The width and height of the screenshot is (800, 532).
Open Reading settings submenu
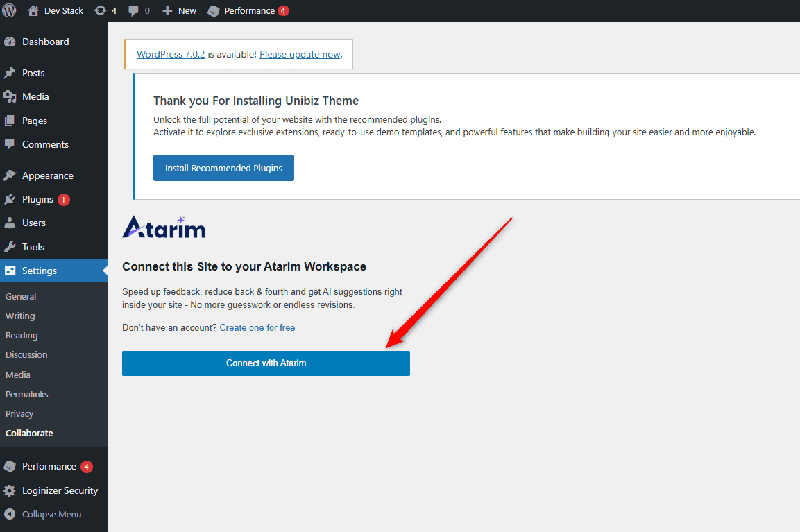point(22,335)
